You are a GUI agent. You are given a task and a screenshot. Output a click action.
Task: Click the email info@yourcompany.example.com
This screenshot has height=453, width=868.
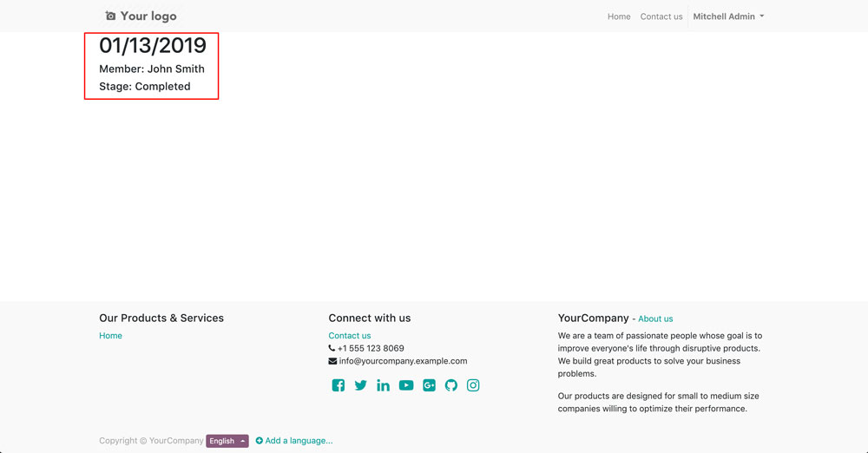click(403, 361)
